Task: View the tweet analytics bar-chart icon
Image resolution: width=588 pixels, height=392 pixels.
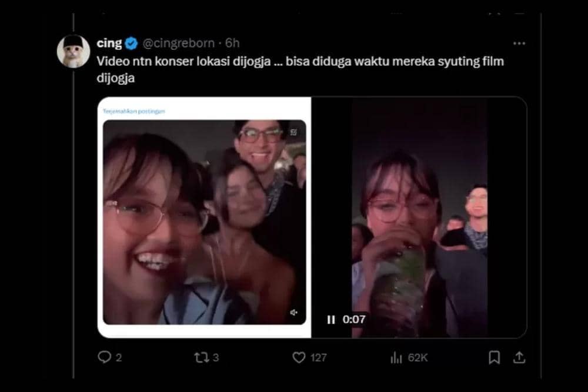Action: point(396,357)
